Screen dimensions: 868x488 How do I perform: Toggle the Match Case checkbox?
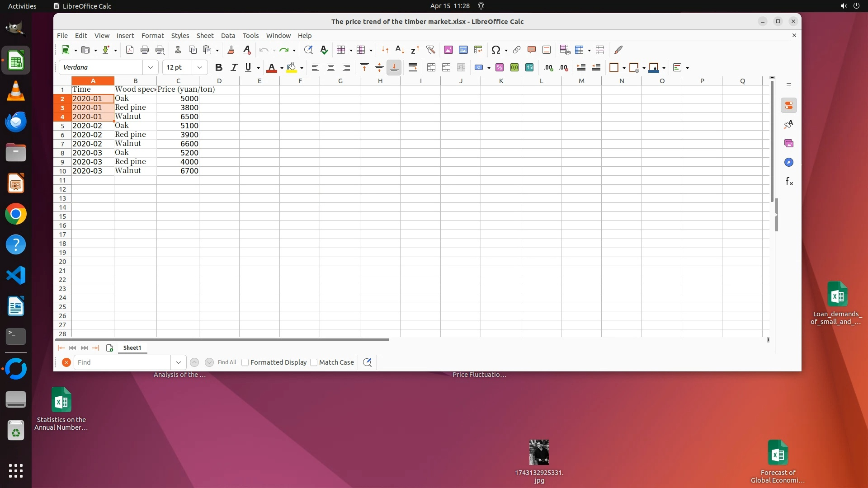coord(314,362)
